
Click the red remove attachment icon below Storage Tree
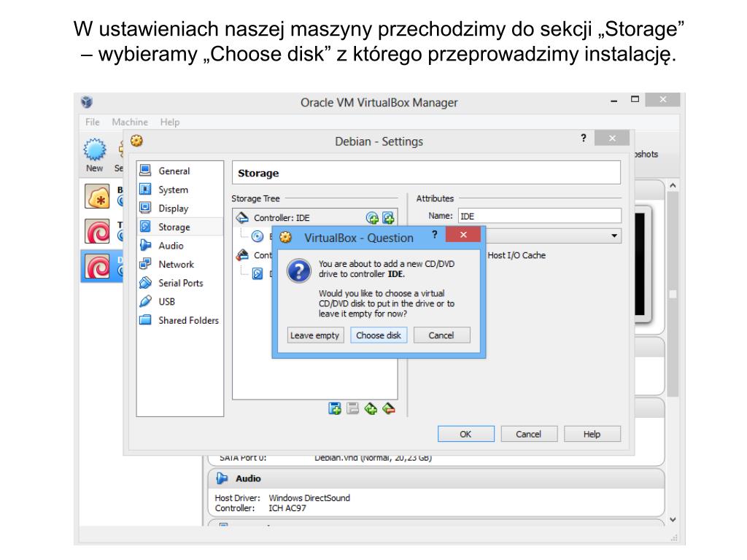point(389,408)
